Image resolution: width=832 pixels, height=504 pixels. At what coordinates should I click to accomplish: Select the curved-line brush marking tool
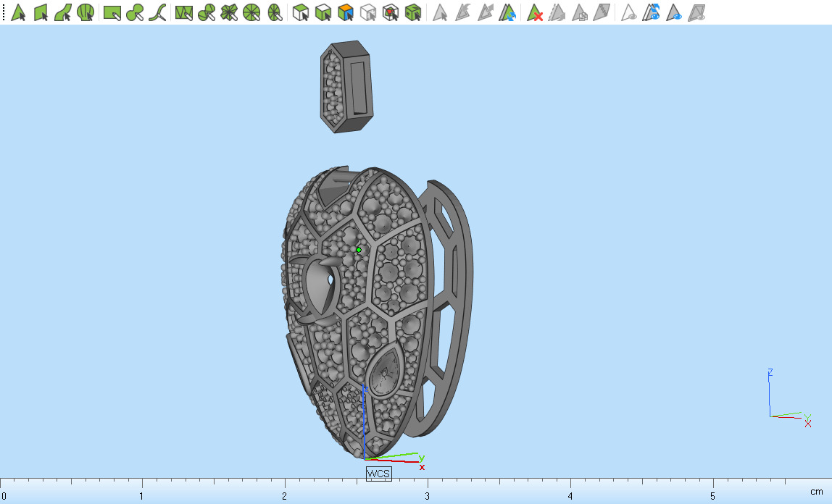[157, 12]
